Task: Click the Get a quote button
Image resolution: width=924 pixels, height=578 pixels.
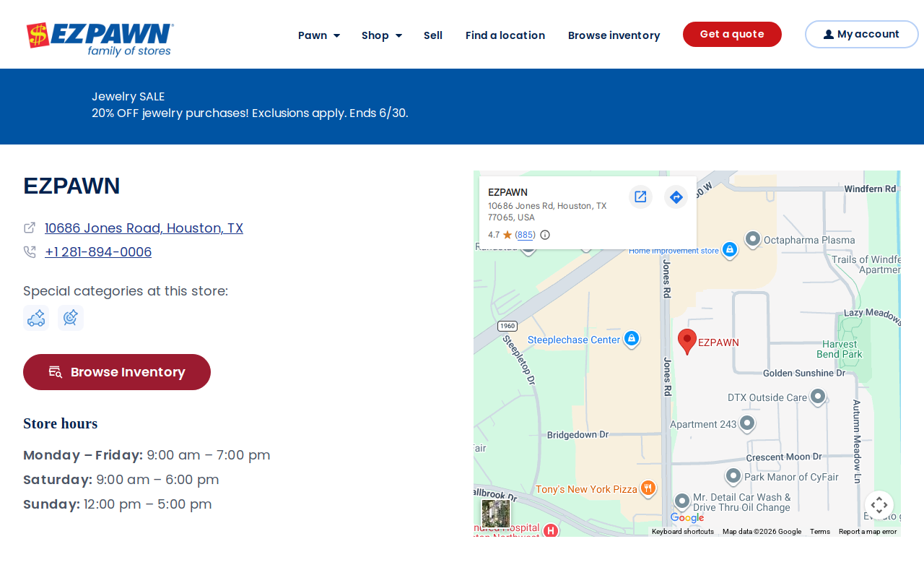Action: coord(732,34)
